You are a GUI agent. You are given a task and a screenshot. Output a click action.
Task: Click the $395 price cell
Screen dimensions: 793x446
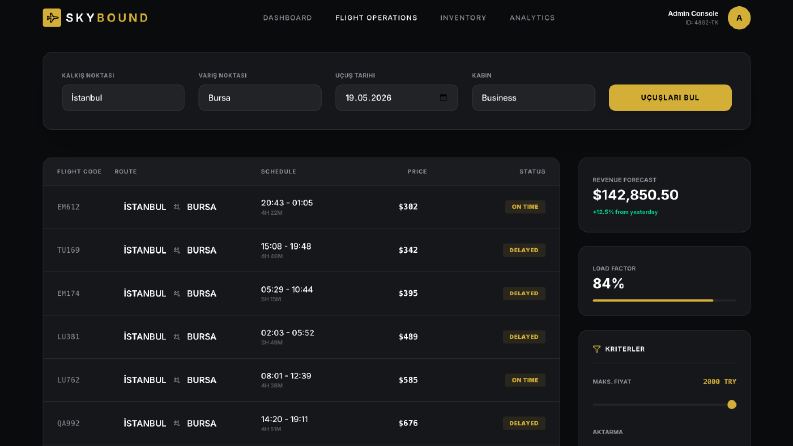[408, 293]
